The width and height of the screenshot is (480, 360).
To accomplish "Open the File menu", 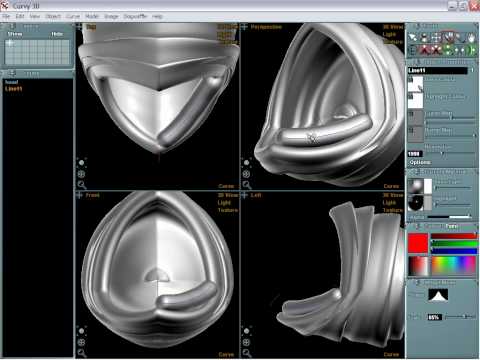I will click(6, 16).
